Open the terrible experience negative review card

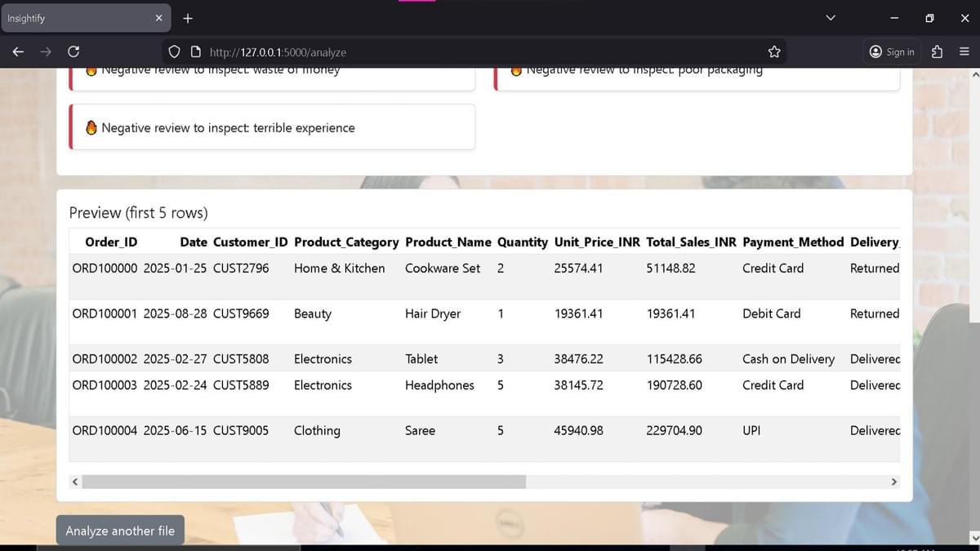[272, 127]
